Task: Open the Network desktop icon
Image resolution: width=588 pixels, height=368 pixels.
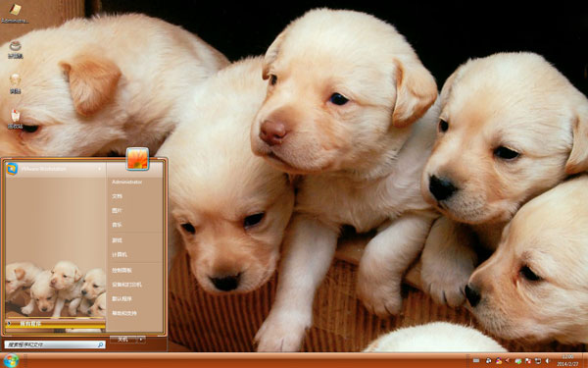Action: 15,83
